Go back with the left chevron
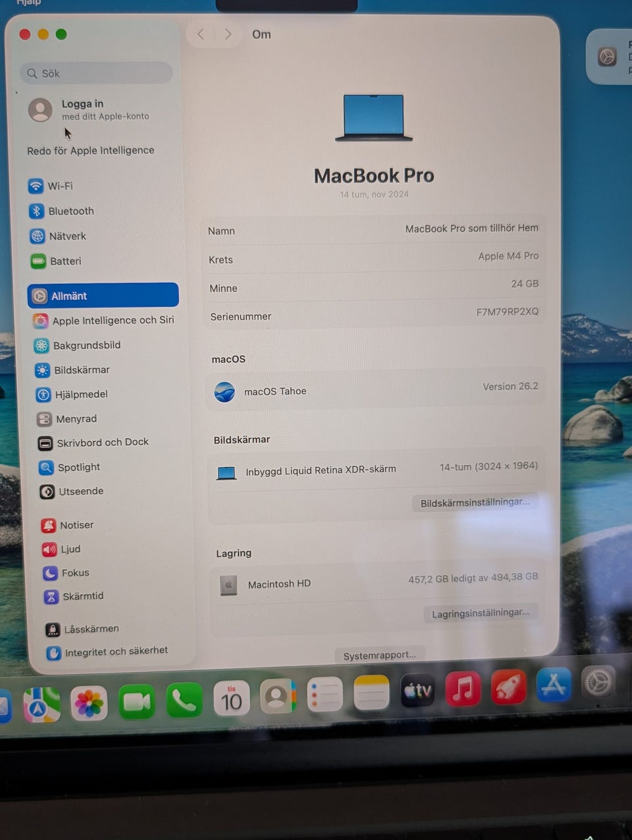632x840 pixels. (201, 34)
